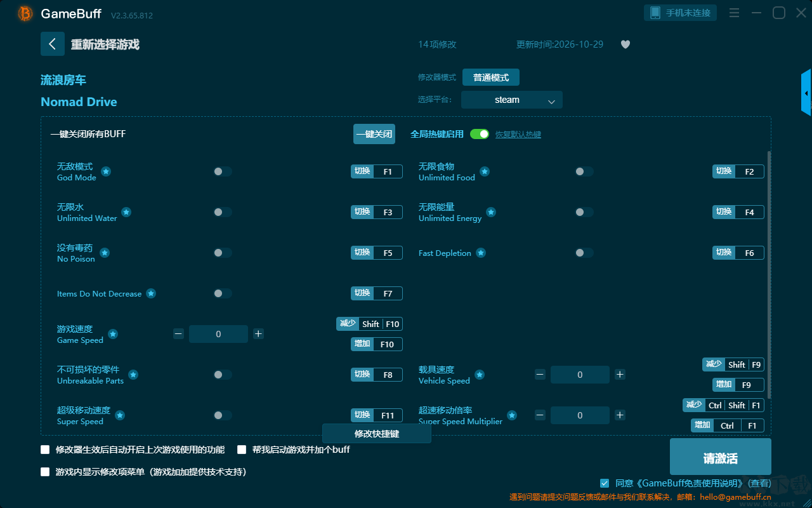Increase the Game Speed value with plus
This screenshot has width=812, height=508.
258,334
